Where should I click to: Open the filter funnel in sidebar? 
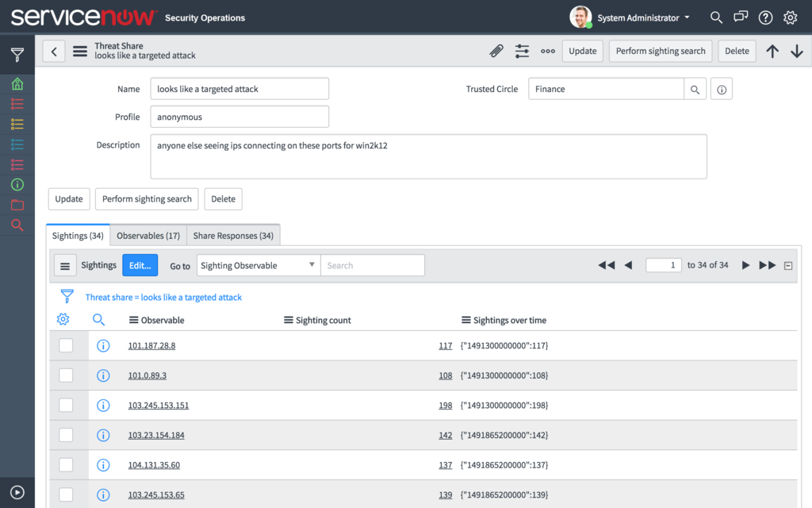tap(17, 55)
